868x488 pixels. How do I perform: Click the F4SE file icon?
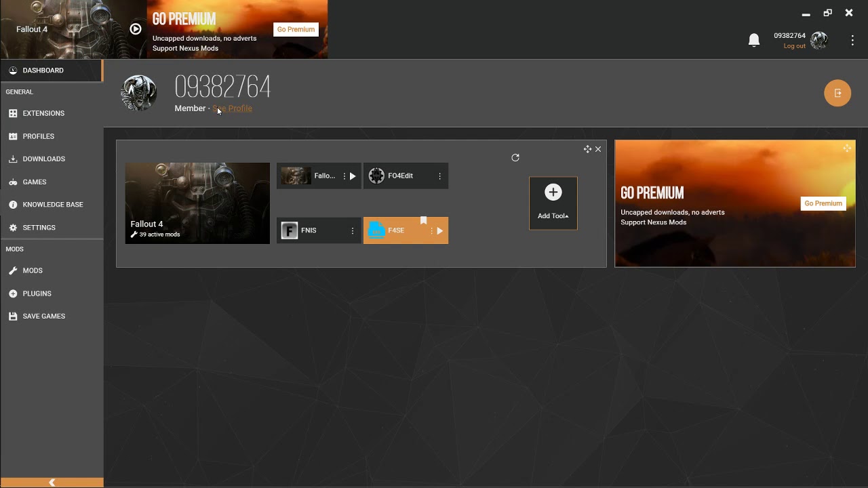click(x=376, y=231)
